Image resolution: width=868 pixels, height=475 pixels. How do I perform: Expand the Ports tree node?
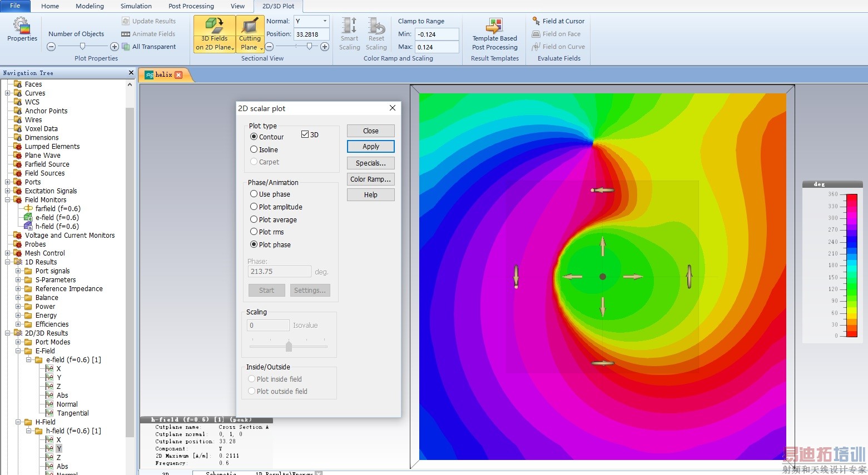[x=8, y=182]
